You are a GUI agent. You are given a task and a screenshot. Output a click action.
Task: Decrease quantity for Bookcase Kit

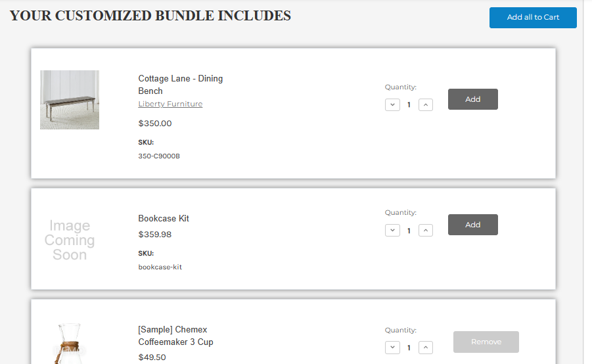392,231
